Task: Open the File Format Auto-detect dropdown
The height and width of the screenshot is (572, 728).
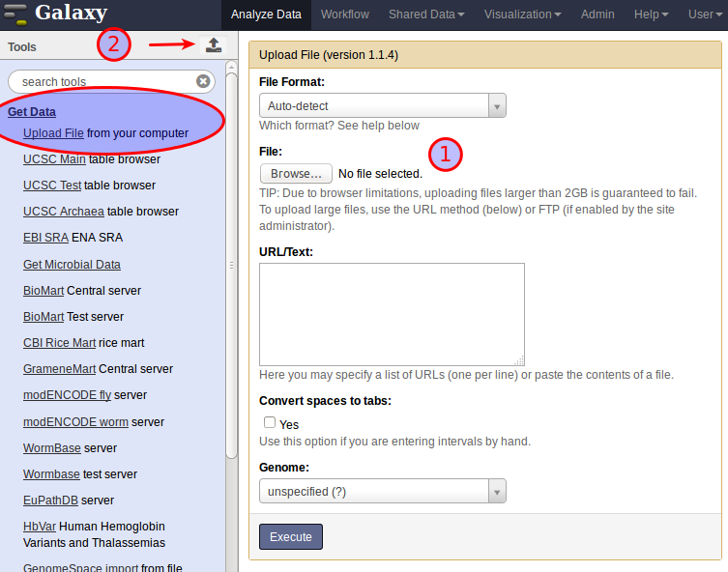Action: click(383, 105)
